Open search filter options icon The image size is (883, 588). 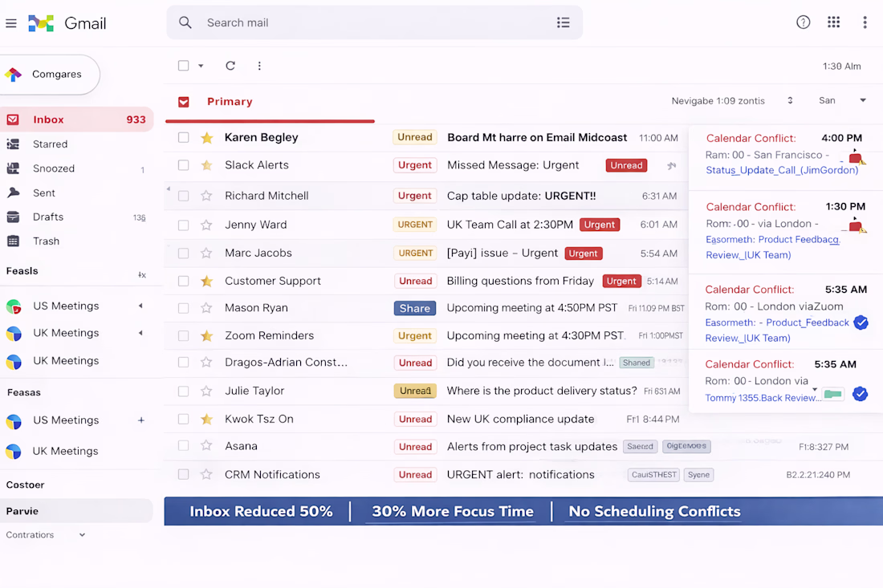[563, 22]
